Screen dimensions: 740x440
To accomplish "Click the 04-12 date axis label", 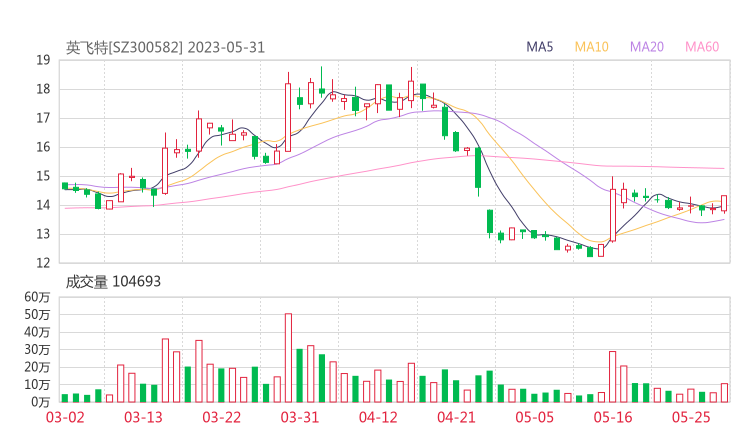I will (378, 417).
